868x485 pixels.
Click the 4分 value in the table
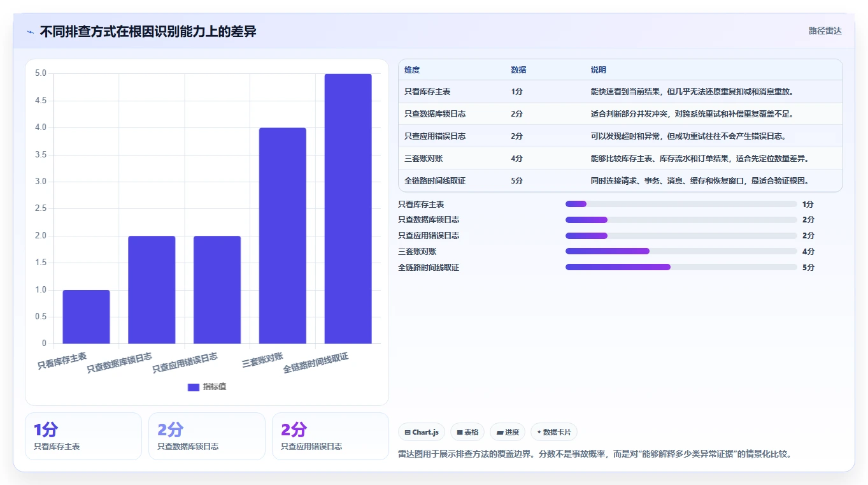(x=516, y=159)
